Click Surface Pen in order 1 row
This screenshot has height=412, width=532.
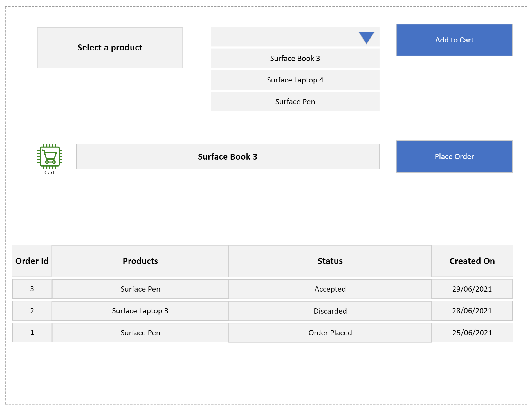140,333
